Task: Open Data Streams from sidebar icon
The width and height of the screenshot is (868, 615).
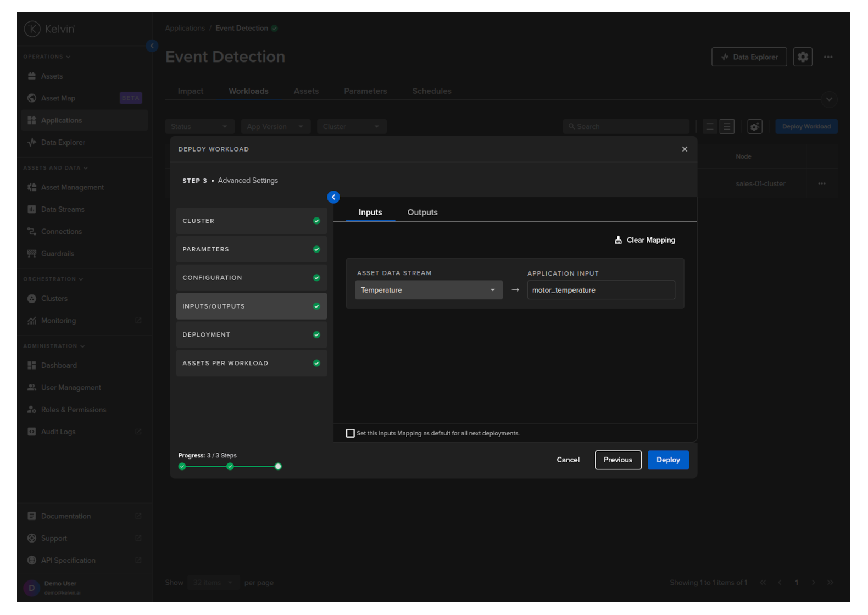Action: click(32, 210)
